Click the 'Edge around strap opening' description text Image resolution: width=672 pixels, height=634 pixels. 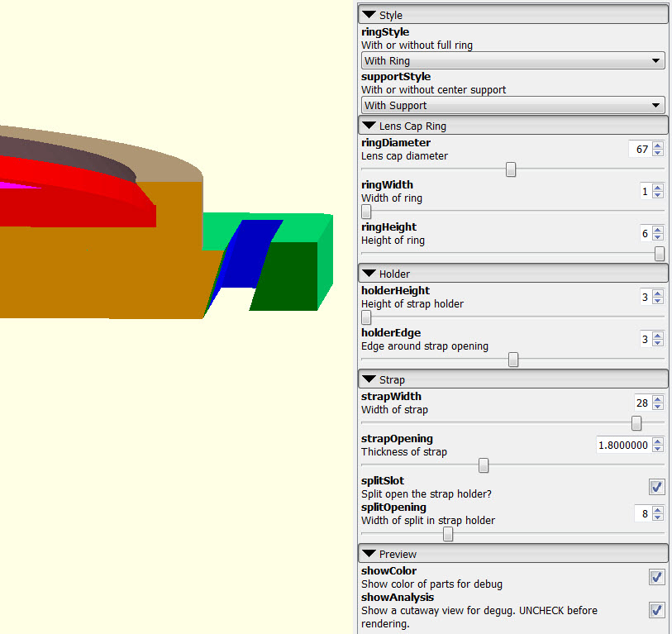(x=424, y=346)
